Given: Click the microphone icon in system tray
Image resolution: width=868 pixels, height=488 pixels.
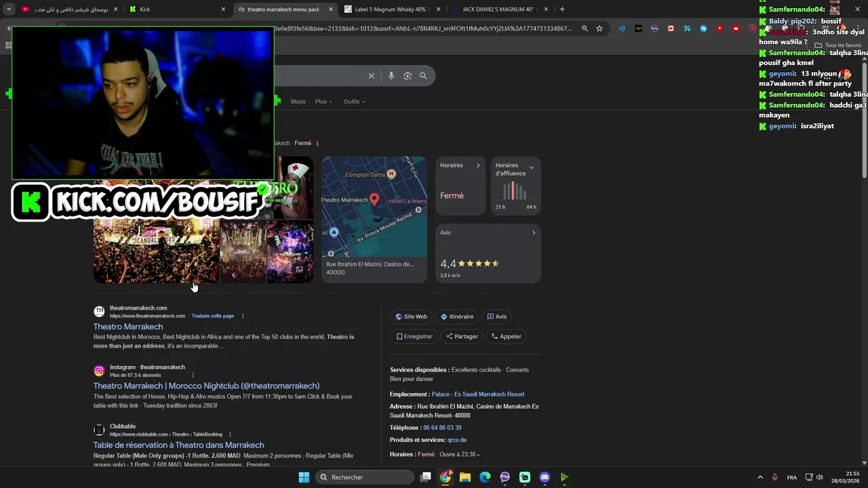Looking at the screenshot, I should point(774,477).
